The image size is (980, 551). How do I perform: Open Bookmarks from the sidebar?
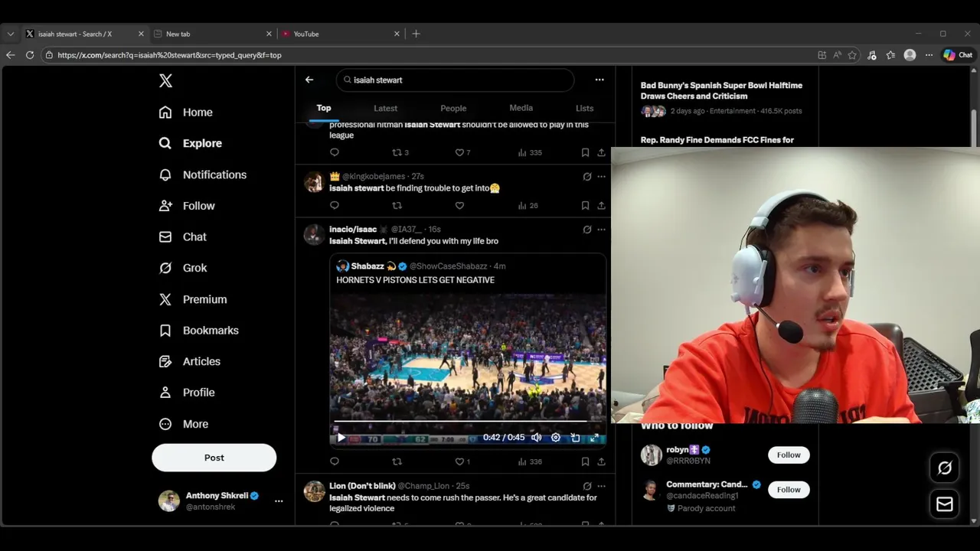coord(198,331)
